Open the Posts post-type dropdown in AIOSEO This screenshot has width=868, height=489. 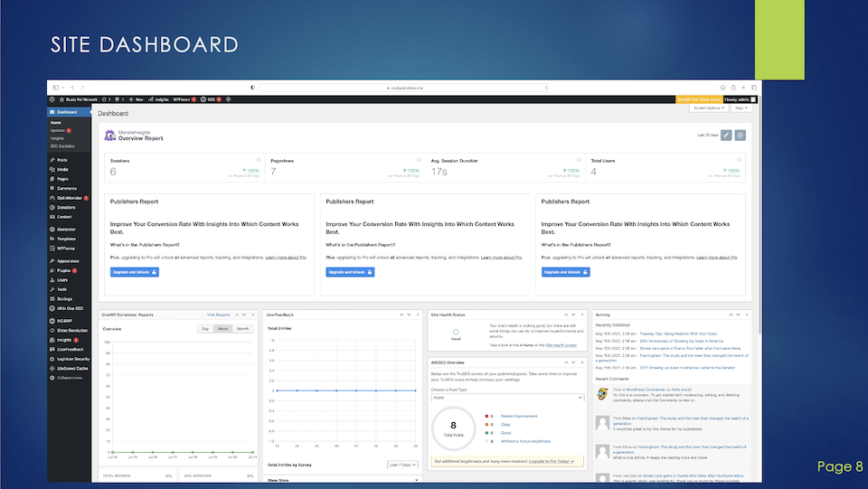[508, 397]
